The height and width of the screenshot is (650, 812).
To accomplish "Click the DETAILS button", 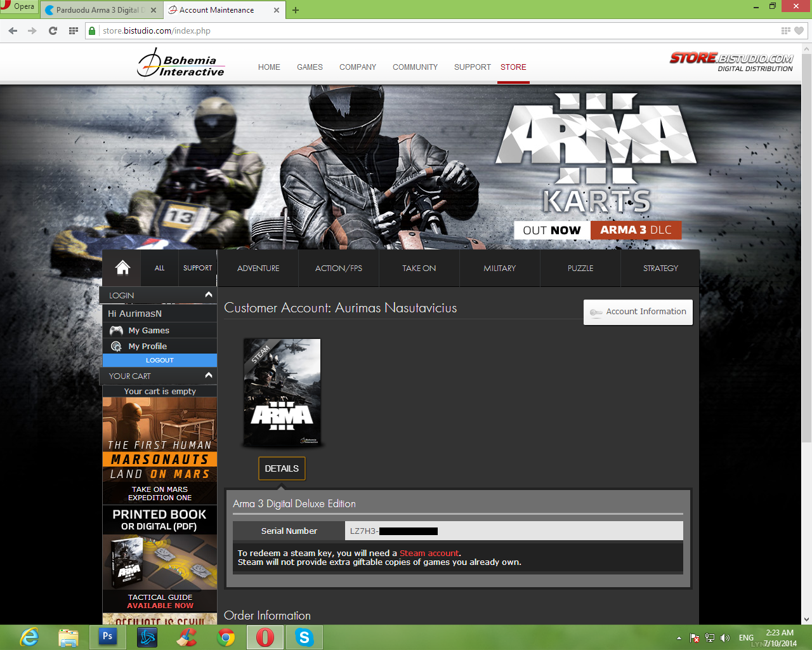I will tap(282, 468).
